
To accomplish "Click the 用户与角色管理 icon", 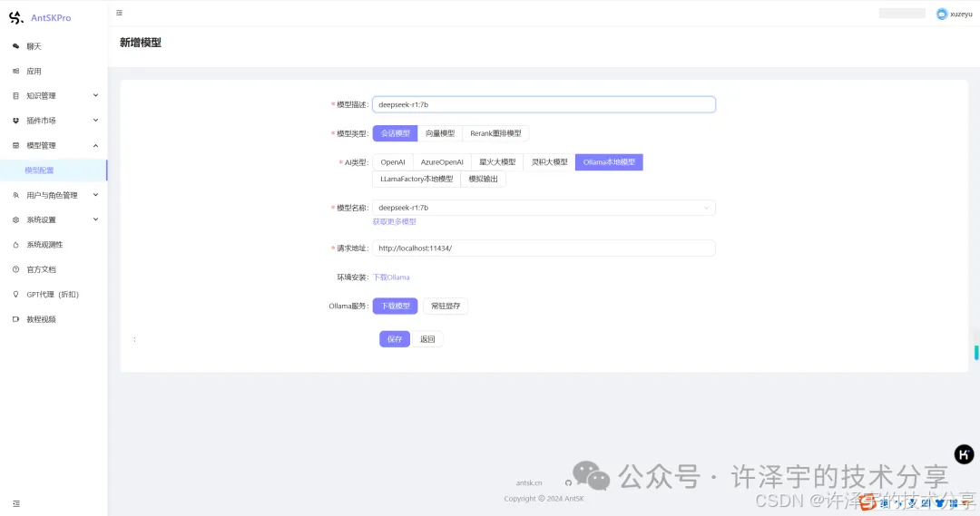I will 15,195.
